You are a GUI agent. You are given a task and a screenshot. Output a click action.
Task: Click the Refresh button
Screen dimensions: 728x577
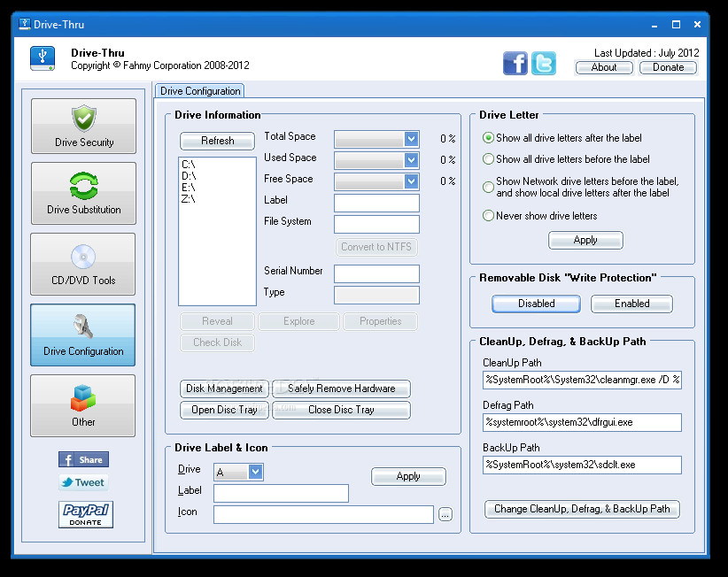pyautogui.click(x=217, y=141)
